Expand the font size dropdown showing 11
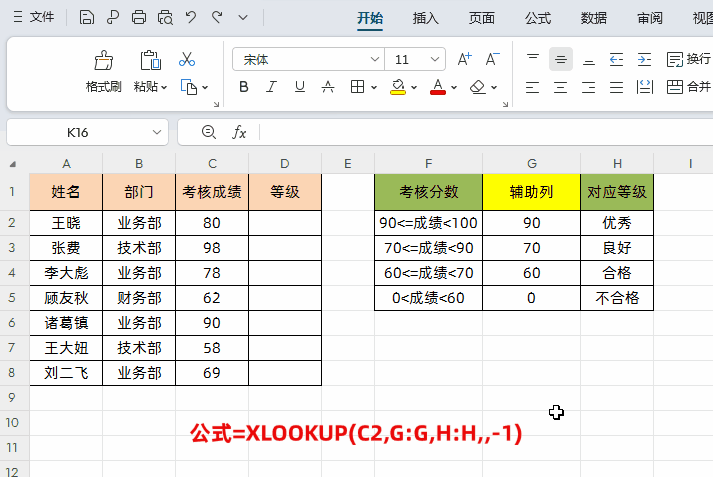 (x=435, y=60)
